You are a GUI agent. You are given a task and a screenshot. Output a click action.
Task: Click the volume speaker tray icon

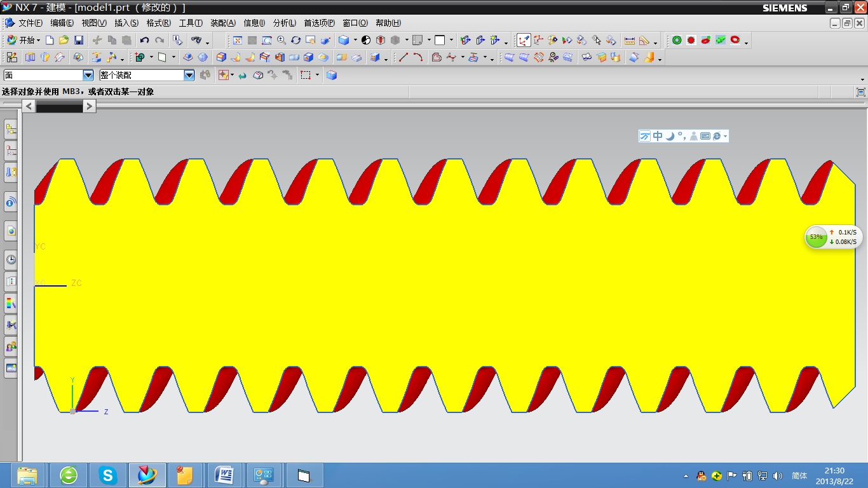(777, 475)
